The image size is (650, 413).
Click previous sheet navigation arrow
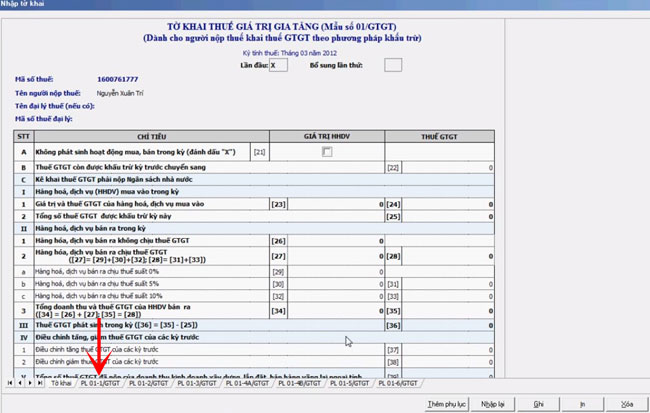(x=19, y=383)
